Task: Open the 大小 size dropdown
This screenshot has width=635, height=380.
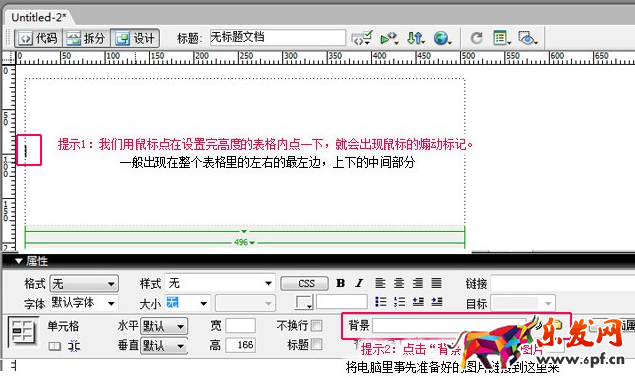Action: coord(188,303)
